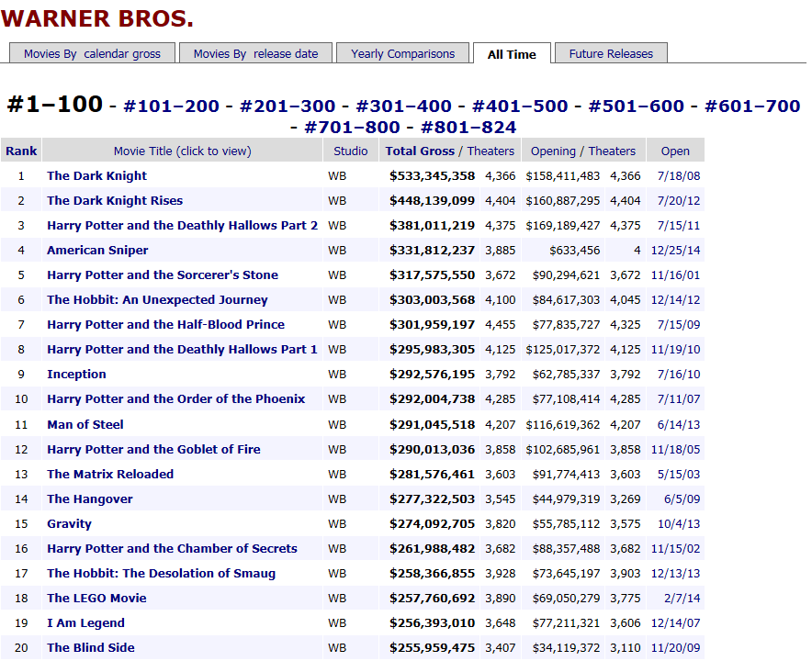812x661 pixels.
Task: Sort table by Rank column header
Action: (x=21, y=151)
